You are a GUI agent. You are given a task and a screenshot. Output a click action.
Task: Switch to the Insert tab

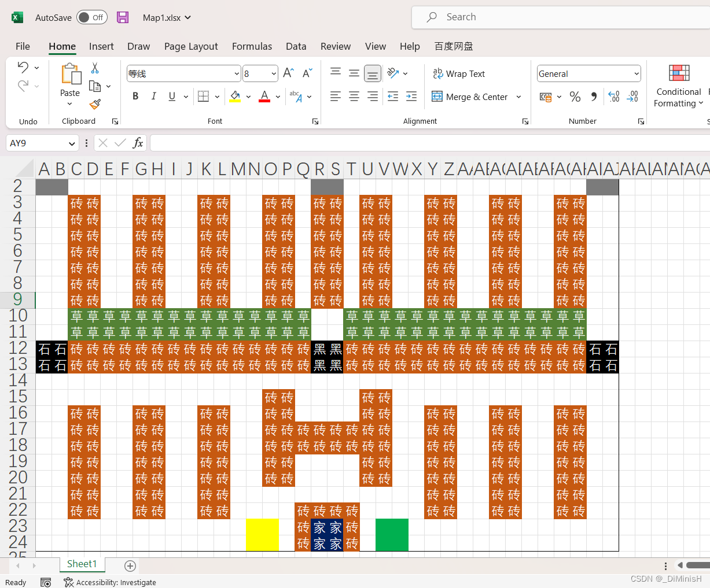101,46
